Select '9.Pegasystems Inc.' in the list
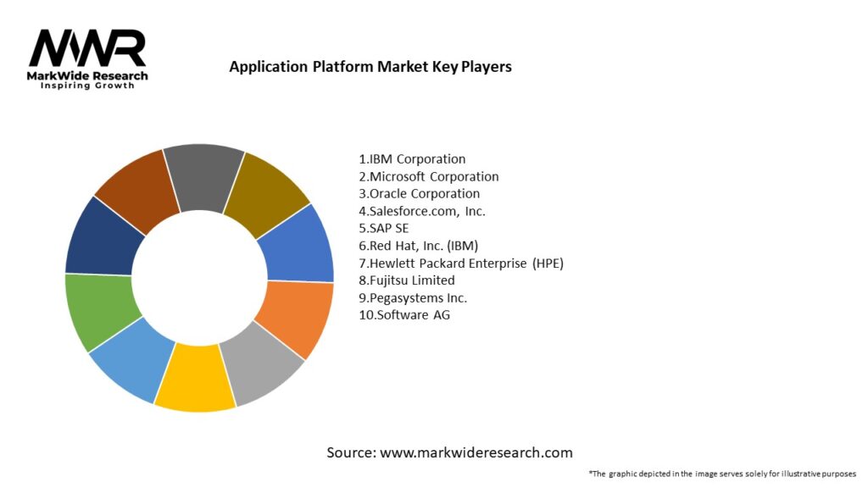Image resolution: width=868 pixels, height=488 pixels. [x=413, y=297]
